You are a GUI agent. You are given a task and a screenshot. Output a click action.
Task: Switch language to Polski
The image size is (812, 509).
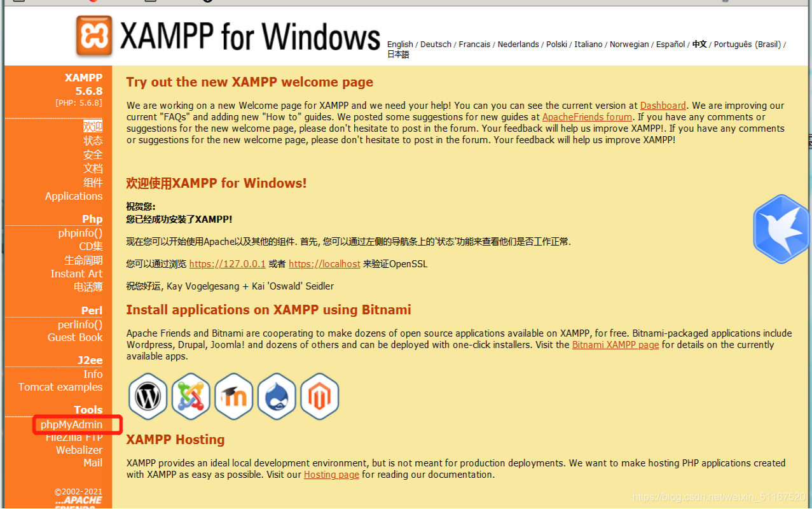click(556, 45)
